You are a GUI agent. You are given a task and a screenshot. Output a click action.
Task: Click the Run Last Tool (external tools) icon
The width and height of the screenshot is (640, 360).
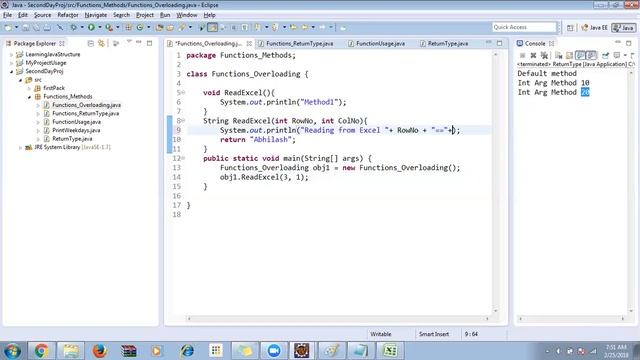click(109, 27)
